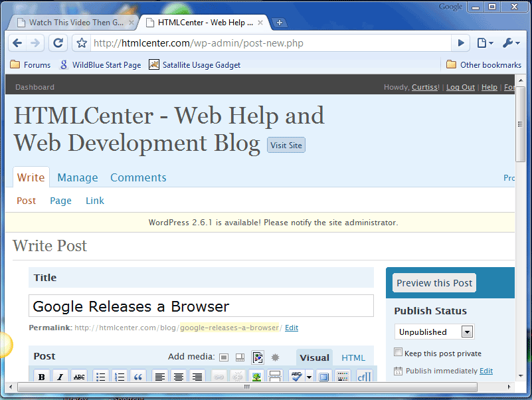The height and width of the screenshot is (400, 532).
Task: Open the Comments tab
Action: pos(138,177)
